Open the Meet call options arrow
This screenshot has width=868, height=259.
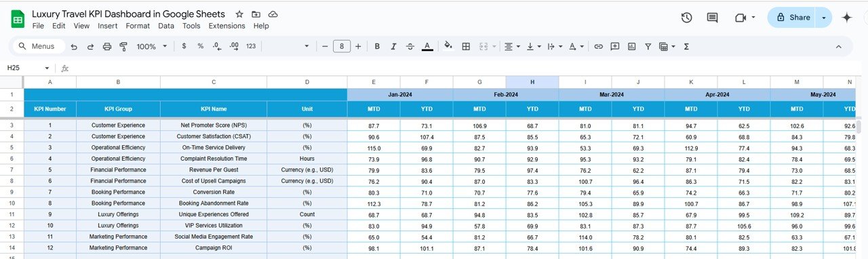coord(753,18)
